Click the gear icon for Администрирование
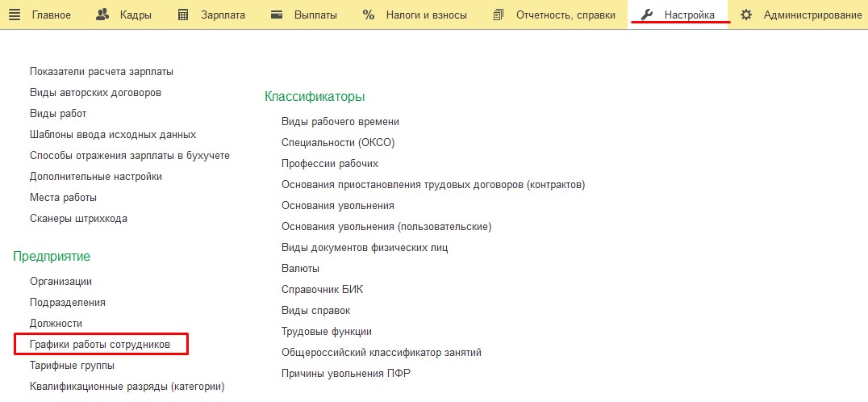Image resolution: width=868 pixels, height=402 pixels. (x=746, y=15)
